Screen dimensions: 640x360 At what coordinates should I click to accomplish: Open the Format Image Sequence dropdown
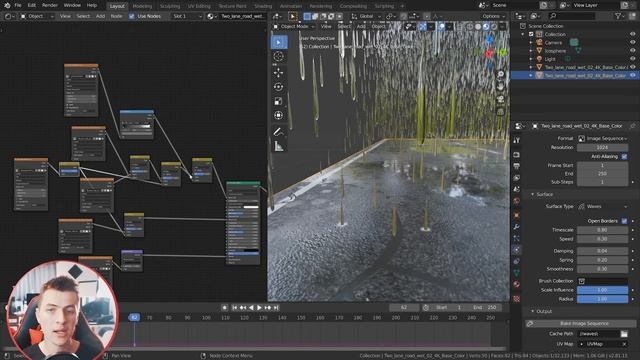coord(602,139)
